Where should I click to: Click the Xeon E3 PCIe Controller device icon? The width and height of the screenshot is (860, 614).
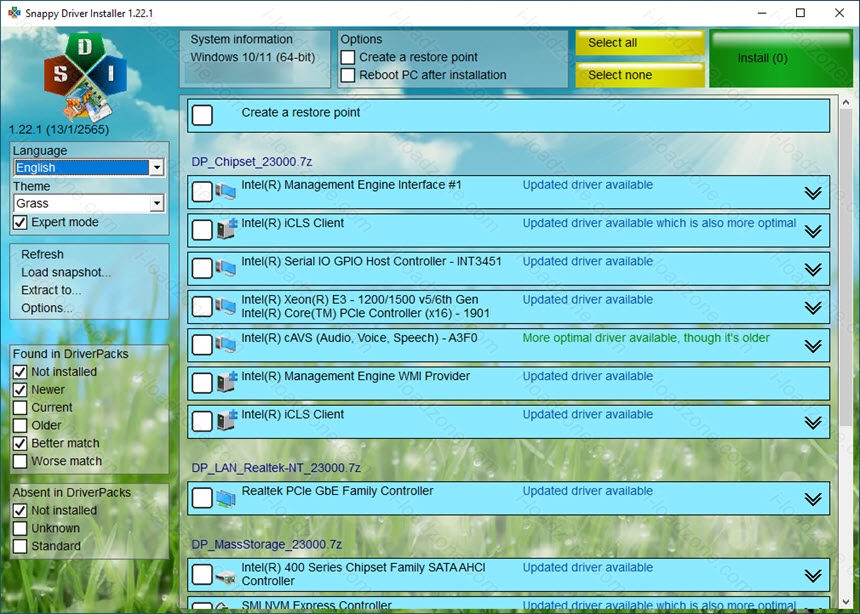225,307
